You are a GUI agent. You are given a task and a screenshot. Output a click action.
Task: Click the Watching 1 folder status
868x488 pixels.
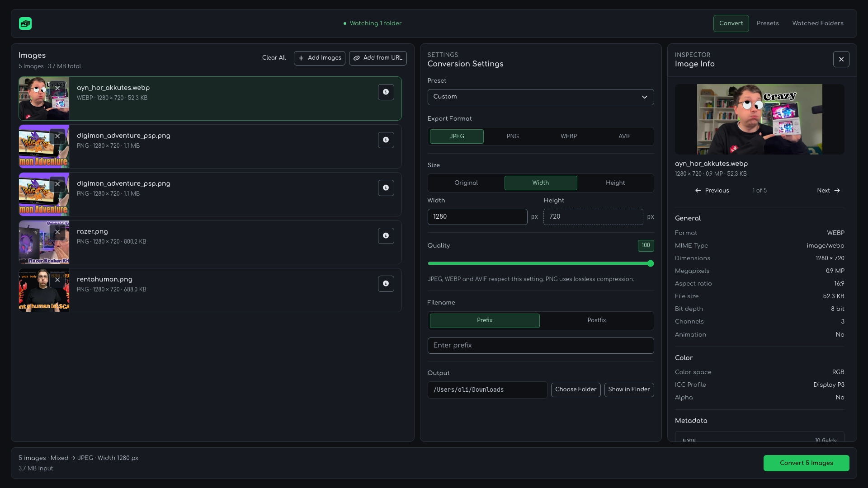point(373,23)
